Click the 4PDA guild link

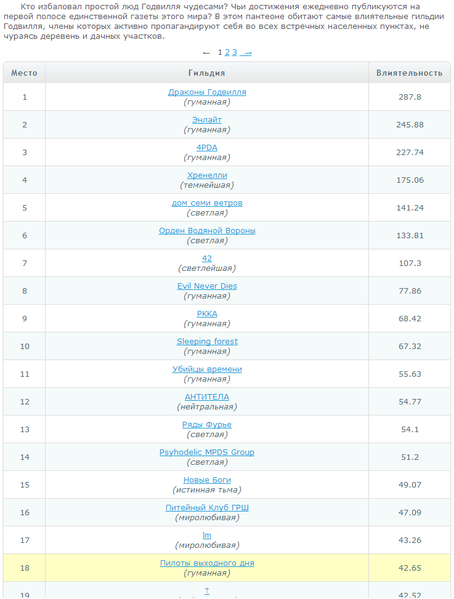(x=207, y=147)
